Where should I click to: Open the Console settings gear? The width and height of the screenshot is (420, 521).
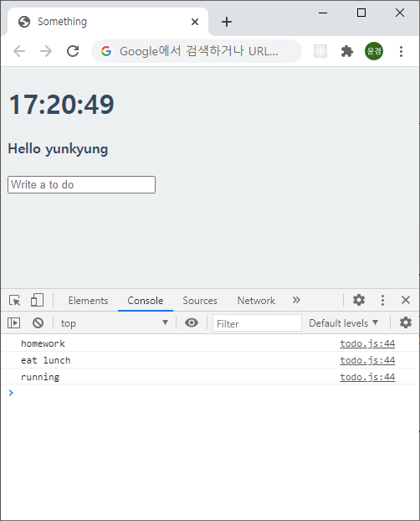tap(406, 322)
